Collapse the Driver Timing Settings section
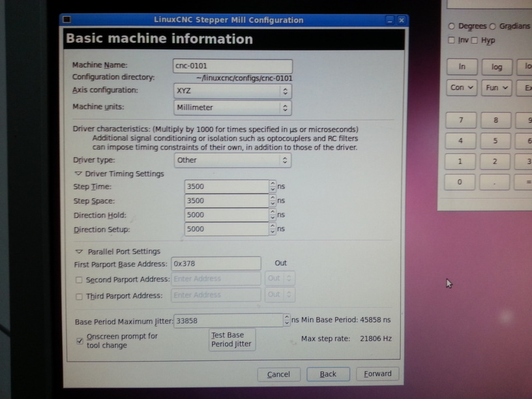The height and width of the screenshot is (399, 532). (78, 173)
